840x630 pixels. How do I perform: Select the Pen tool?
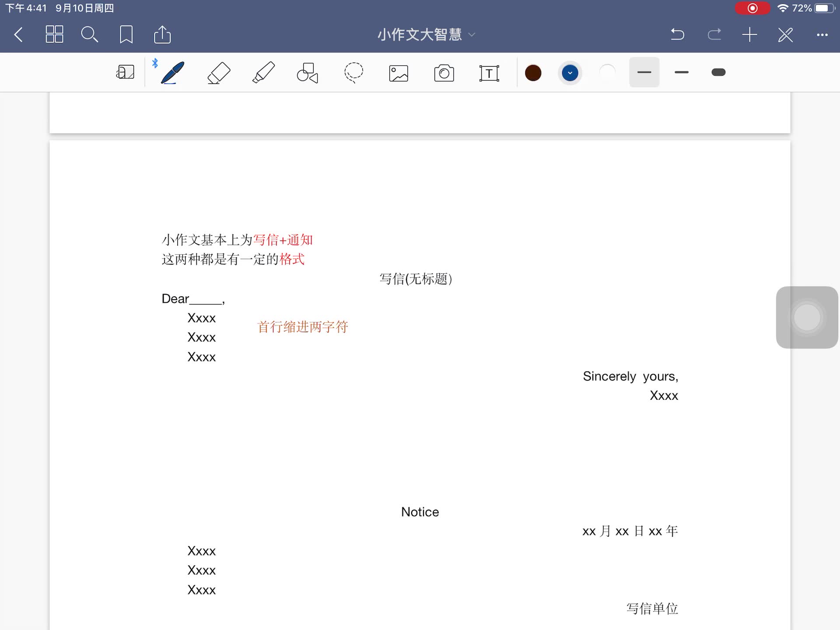[x=173, y=73]
